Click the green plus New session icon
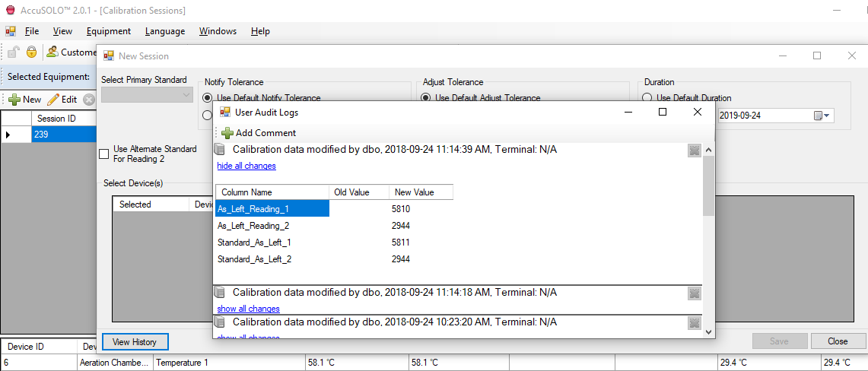Image resolution: width=868 pixels, height=371 pixels. click(x=14, y=100)
